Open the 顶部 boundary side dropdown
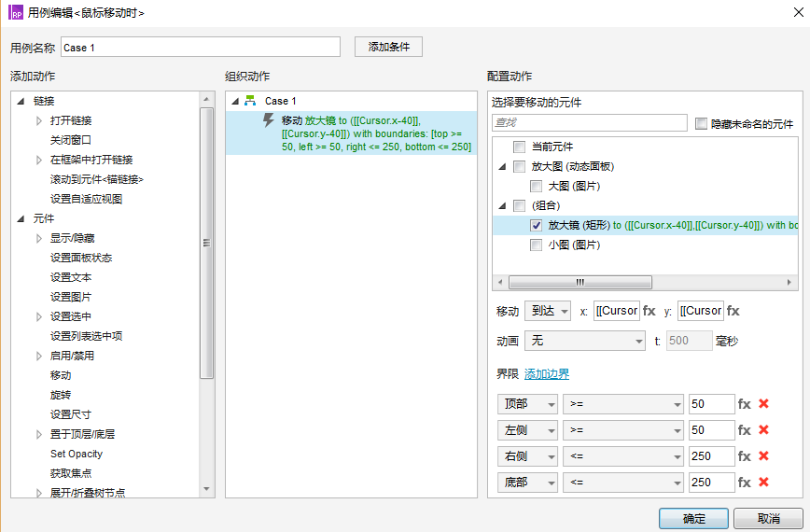The height and width of the screenshot is (532, 810). pyautogui.click(x=527, y=404)
